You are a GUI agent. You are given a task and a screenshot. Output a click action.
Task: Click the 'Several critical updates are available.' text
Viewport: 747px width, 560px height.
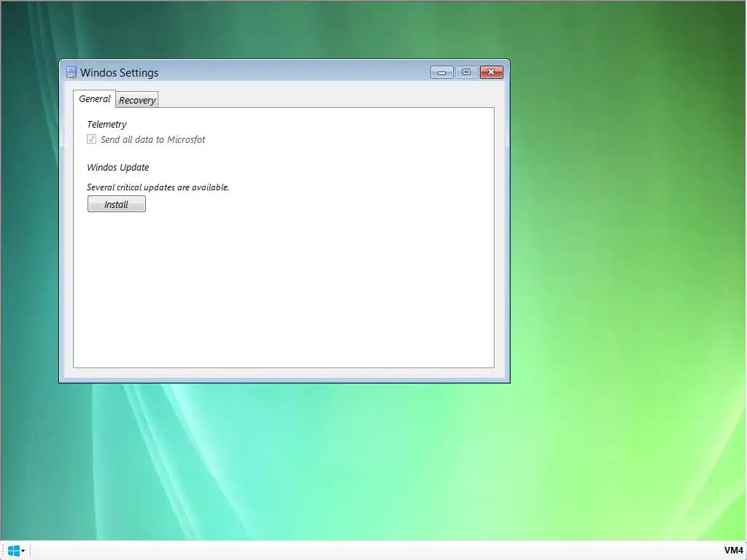point(158,187)
